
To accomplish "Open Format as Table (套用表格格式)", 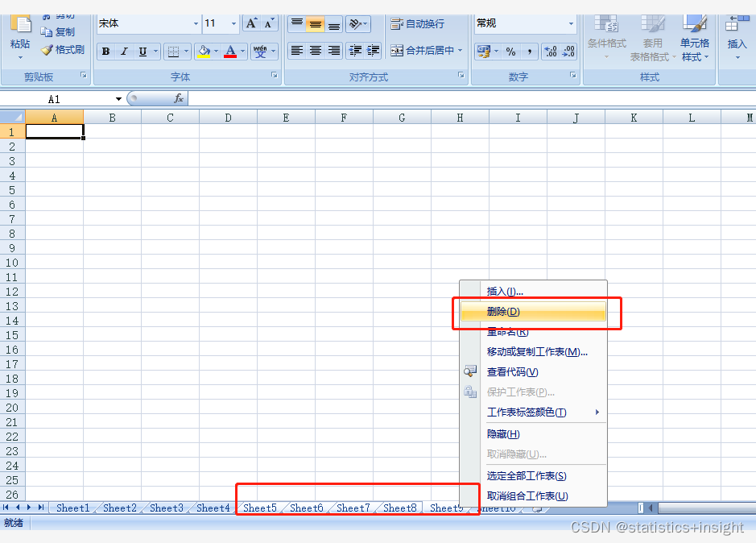I will [x=652, y=39].
